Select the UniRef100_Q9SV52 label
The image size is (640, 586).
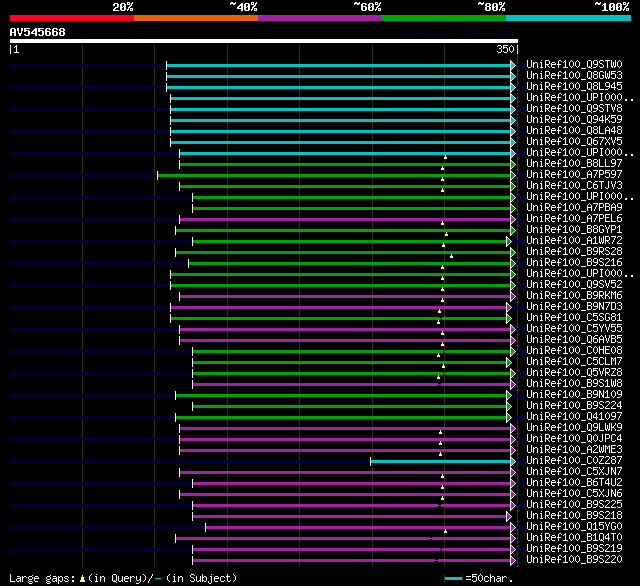(x=574, y=285)
